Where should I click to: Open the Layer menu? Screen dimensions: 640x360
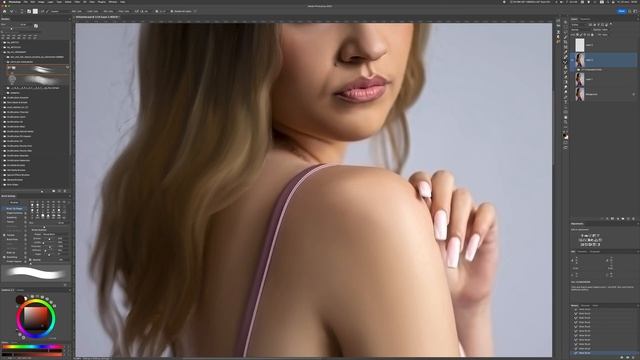pos(51,2)
